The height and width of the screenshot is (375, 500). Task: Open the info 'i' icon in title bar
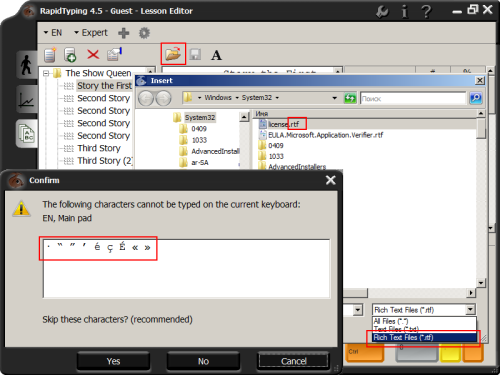(404, 12)
